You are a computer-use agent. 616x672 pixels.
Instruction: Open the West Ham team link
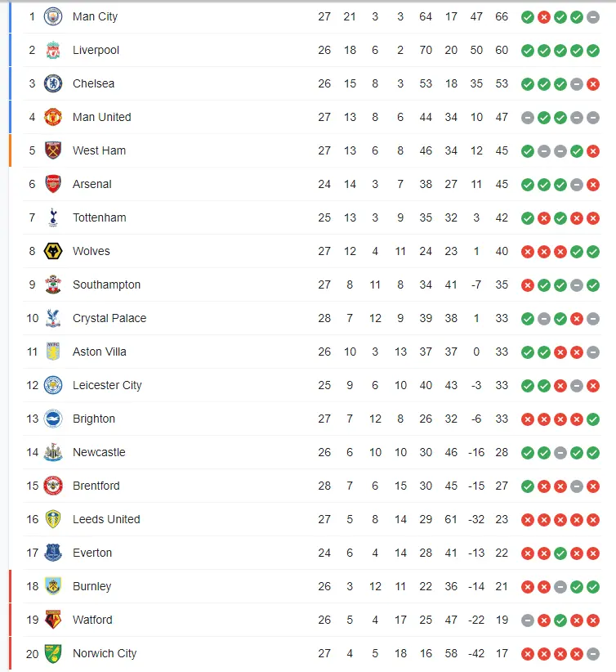tap(99, 150)
